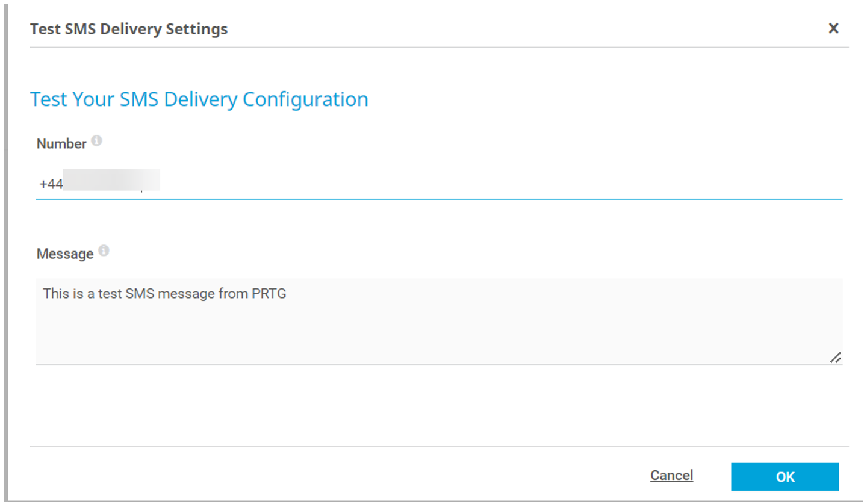Select the resize handle of the Message textarea
This screenshot has width=867, height=504.
tap(836, 358)
